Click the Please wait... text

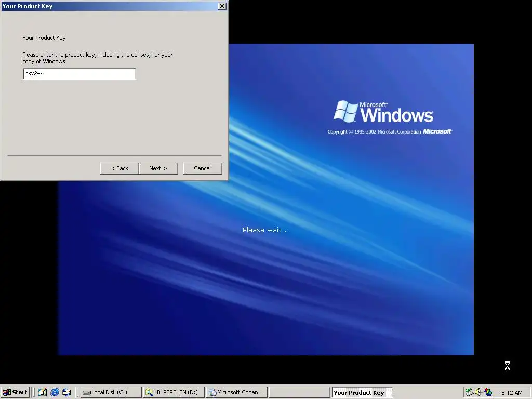coord(265,230)
